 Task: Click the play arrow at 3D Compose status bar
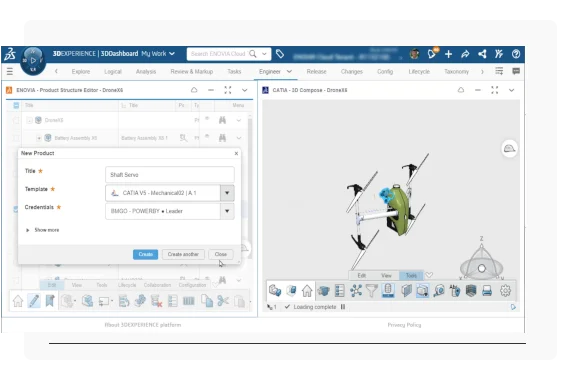(513, 307)
